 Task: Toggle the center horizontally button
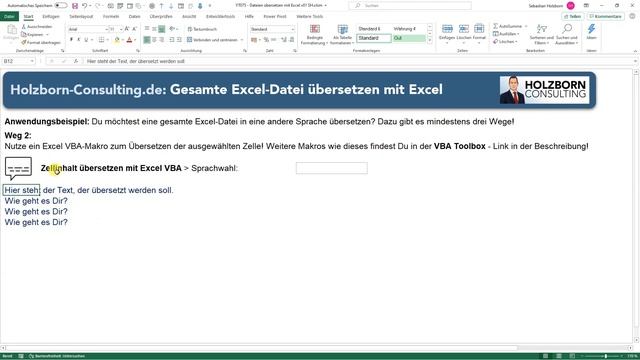(154, 40)
